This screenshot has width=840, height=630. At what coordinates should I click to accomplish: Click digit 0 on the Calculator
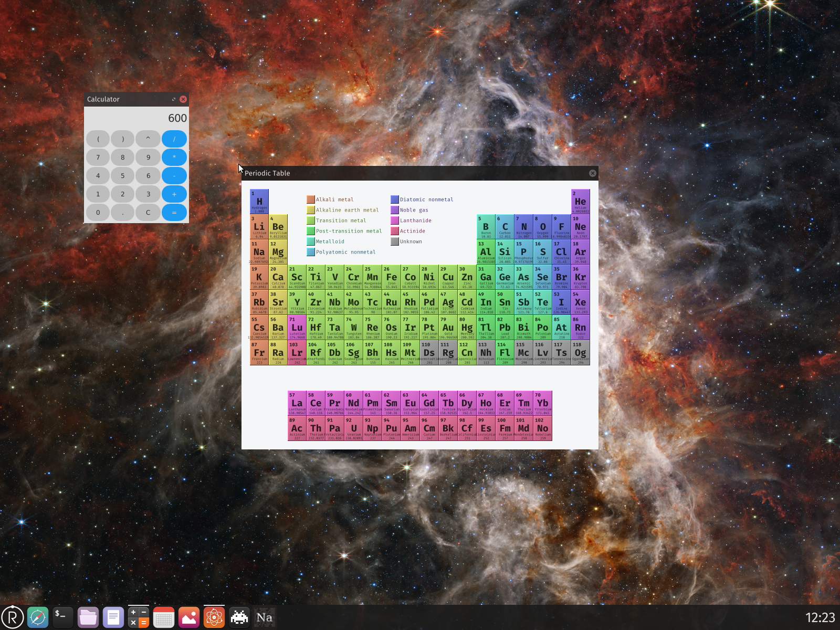(98, 212)
